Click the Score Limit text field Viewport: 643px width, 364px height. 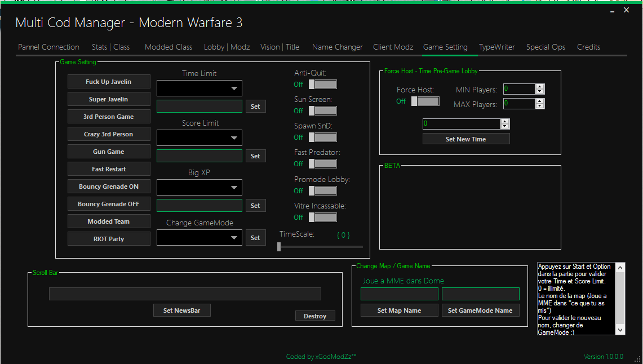pyautogui.click(x=199, y=156)
